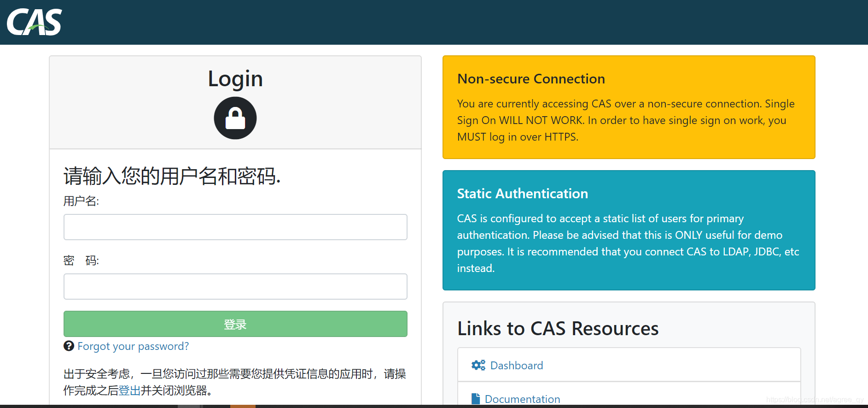Click the Static Authentication heading
868x408 pixels.
[x=522, y=194]
